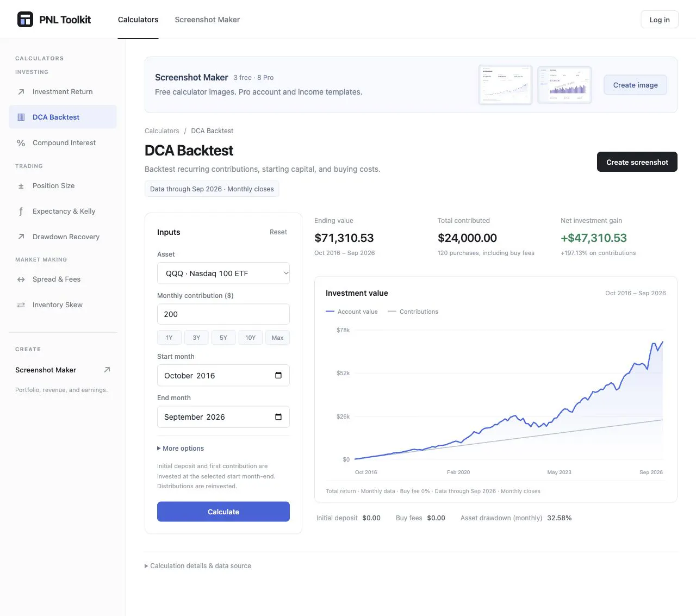This screenshot has height=616, width=696.
Task: Open Expectancy & Kelly function icon
Action: [21, 211]
